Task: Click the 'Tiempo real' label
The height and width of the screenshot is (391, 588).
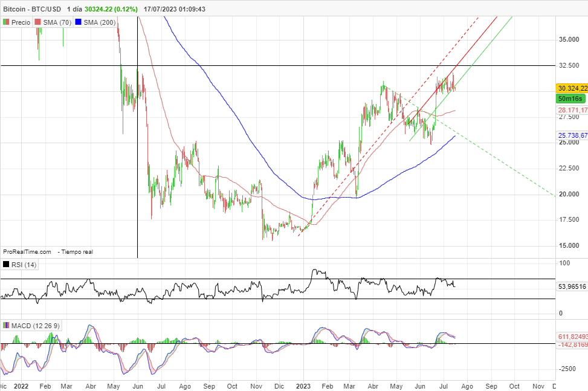Action: (x=77, y=252)
